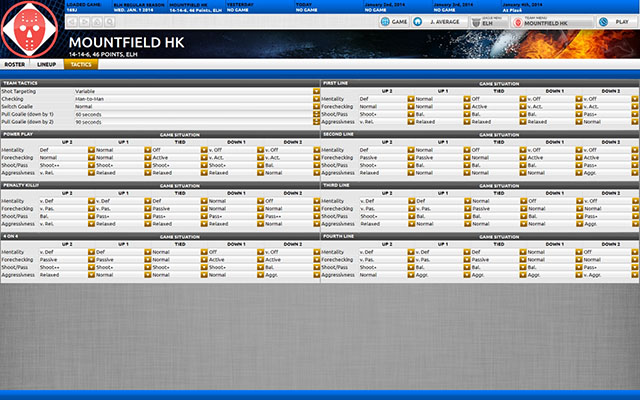
Task: Open Fourth Line Aggressiveness DOWN 2 dropdown
Action: [x=635, y=275]
